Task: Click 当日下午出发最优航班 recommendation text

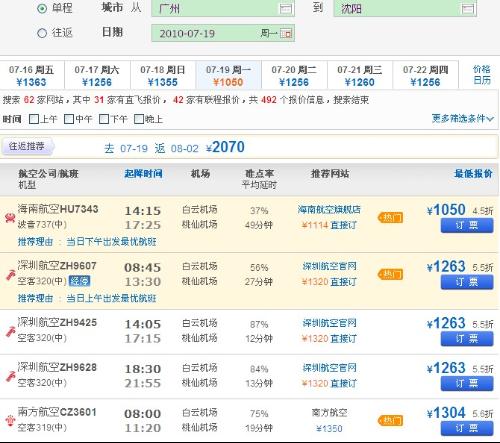Action: [x=111, y=242]
